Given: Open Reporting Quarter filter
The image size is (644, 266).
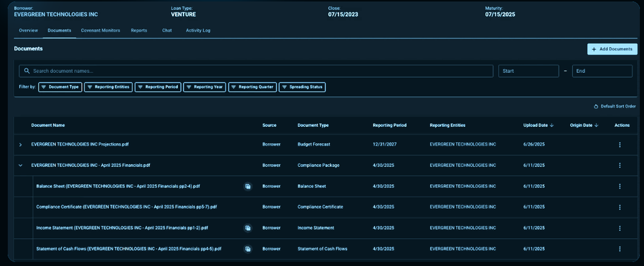Looking at the screenshot, I should 252,88.
